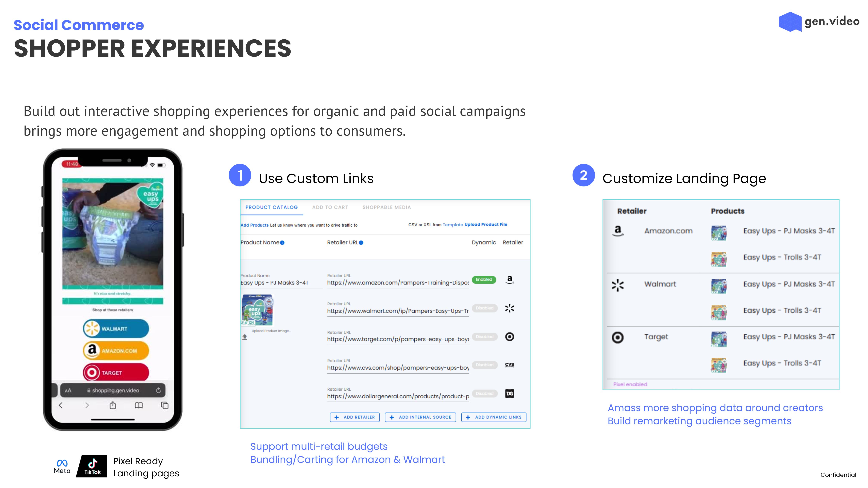Viewport: 868px width, 488px height.
Task: Toggle Disabled badge on CVS URL row
Action: pos(485,365)
